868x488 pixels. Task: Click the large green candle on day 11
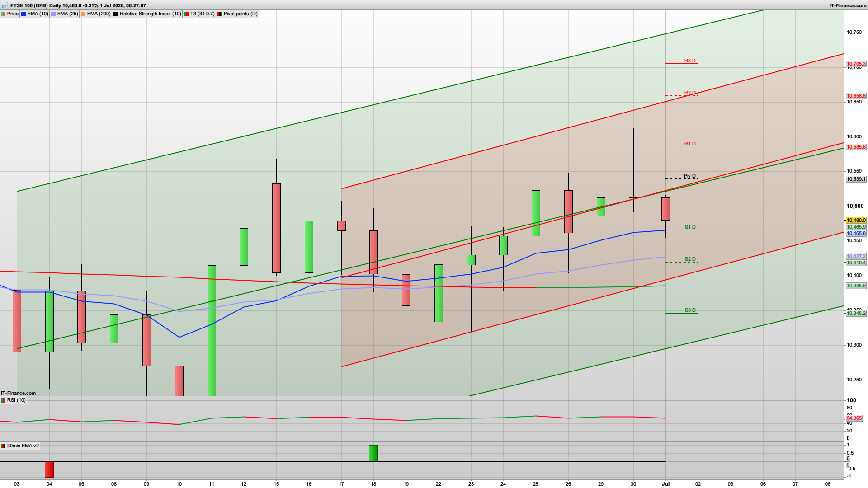(212, 330)
